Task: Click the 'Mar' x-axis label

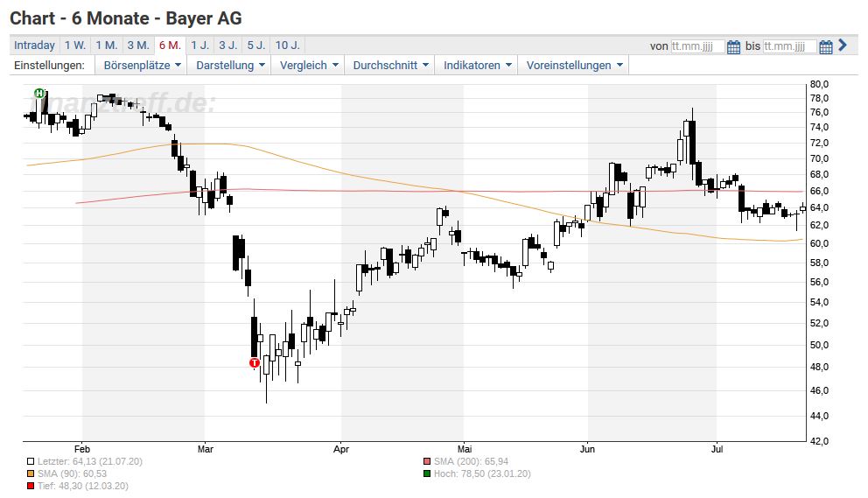Action: 206,449
